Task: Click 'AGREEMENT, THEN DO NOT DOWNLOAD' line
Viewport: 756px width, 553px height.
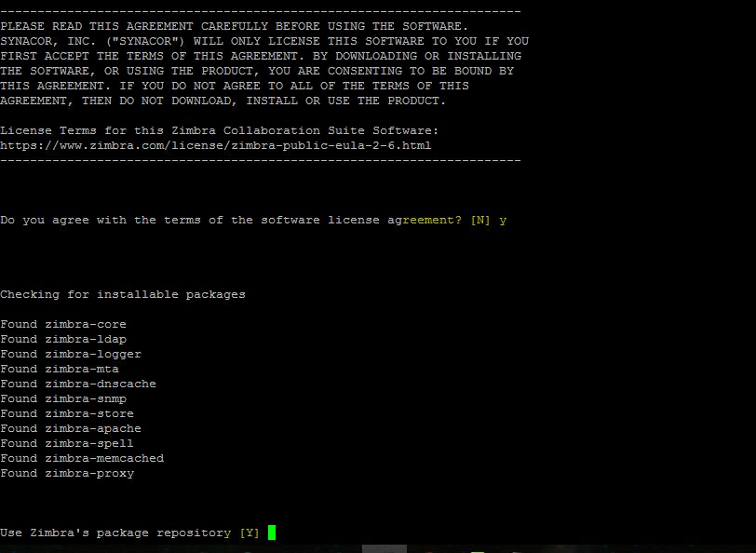Action: [223, 101]
